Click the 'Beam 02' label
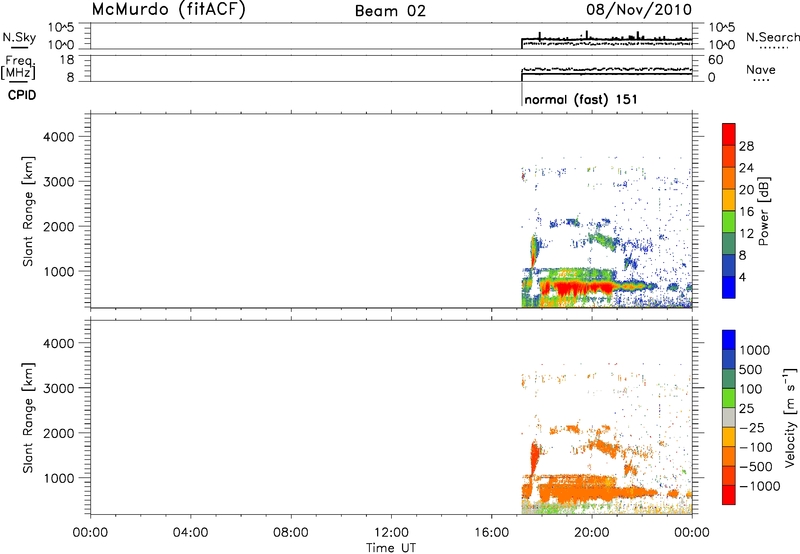800x554 pixels. (x=390, y=11)
